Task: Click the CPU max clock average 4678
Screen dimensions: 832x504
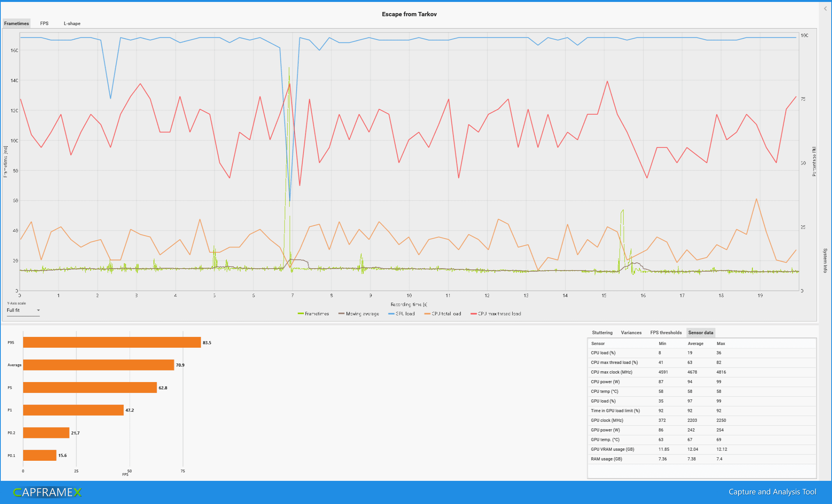Action: pyautogui.click(x=692, y=372)
